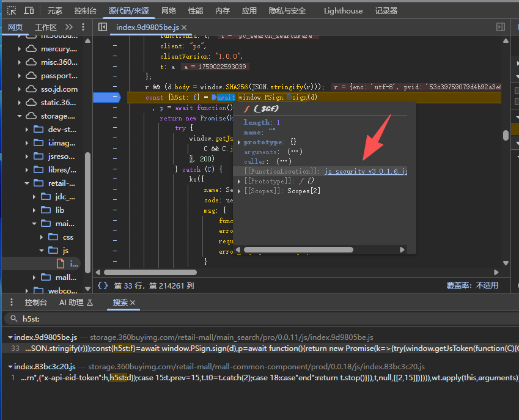Toggle the debugger sidebar at editor top right
This screenshot has height=420, width=519.
501,27
